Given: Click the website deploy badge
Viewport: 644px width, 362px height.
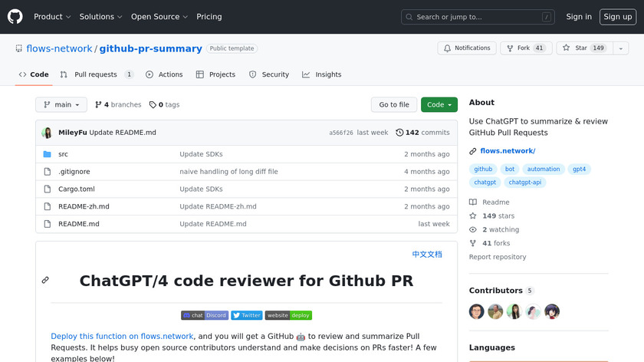Looking at the screenshot, I should 288,315.
